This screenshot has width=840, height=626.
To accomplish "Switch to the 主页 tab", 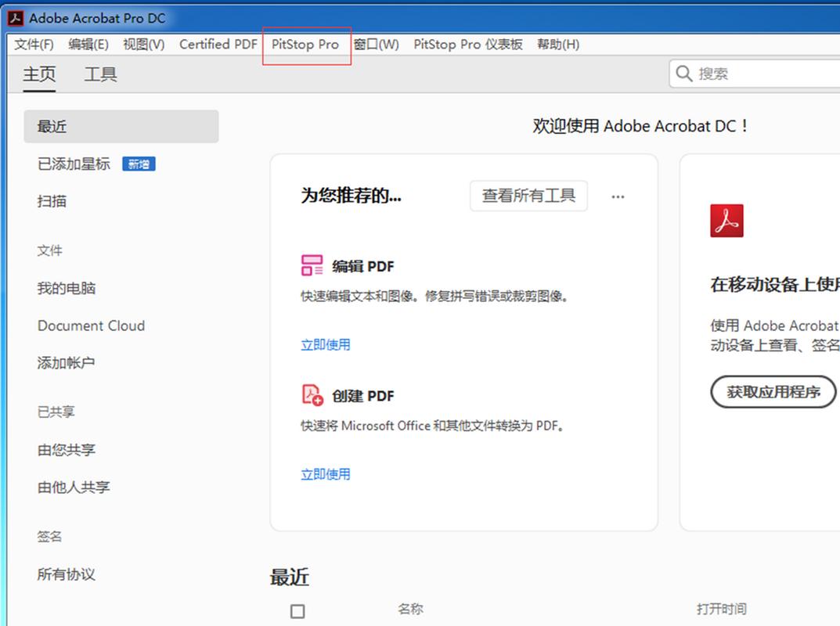I will point(39,74).
